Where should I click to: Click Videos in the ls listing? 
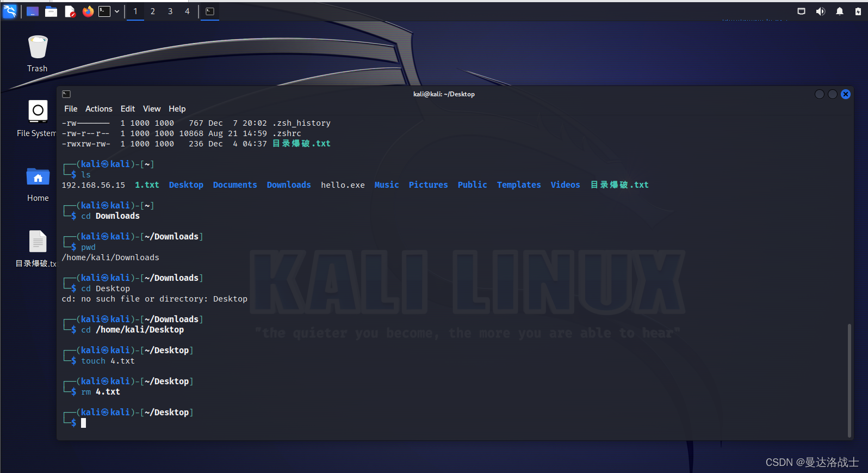(x=565, y=185)
